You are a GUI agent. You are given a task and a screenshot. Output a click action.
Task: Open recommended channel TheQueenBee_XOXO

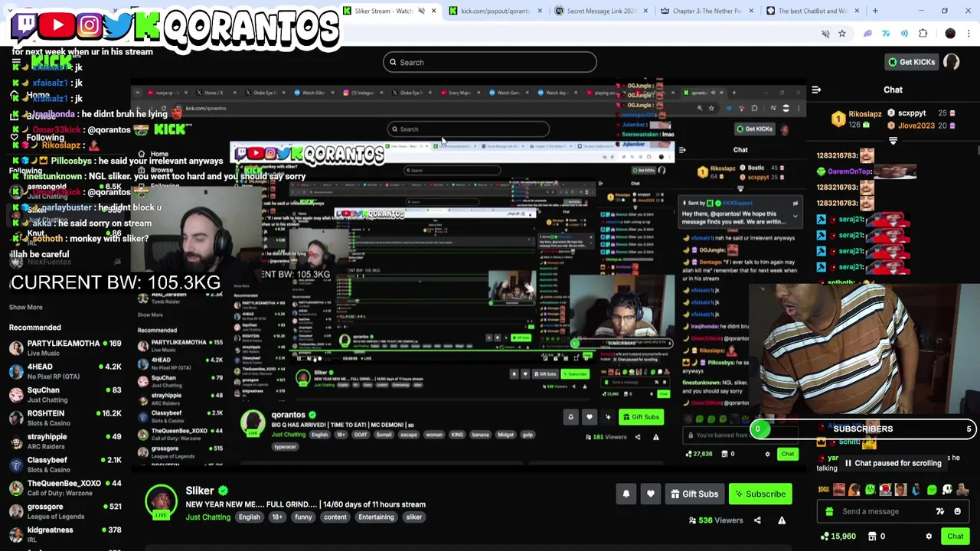pos(65,487)
